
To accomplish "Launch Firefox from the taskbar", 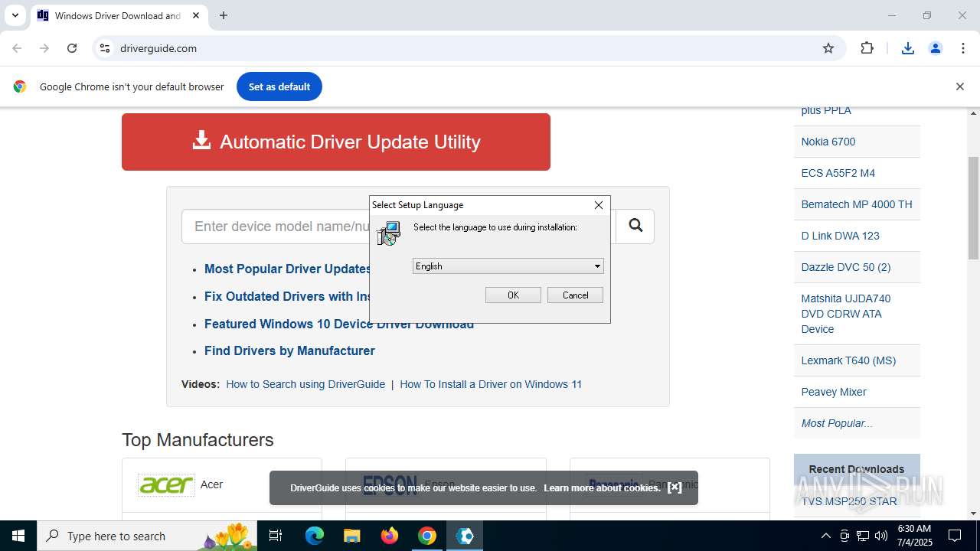I will click(x=390, y=536).
